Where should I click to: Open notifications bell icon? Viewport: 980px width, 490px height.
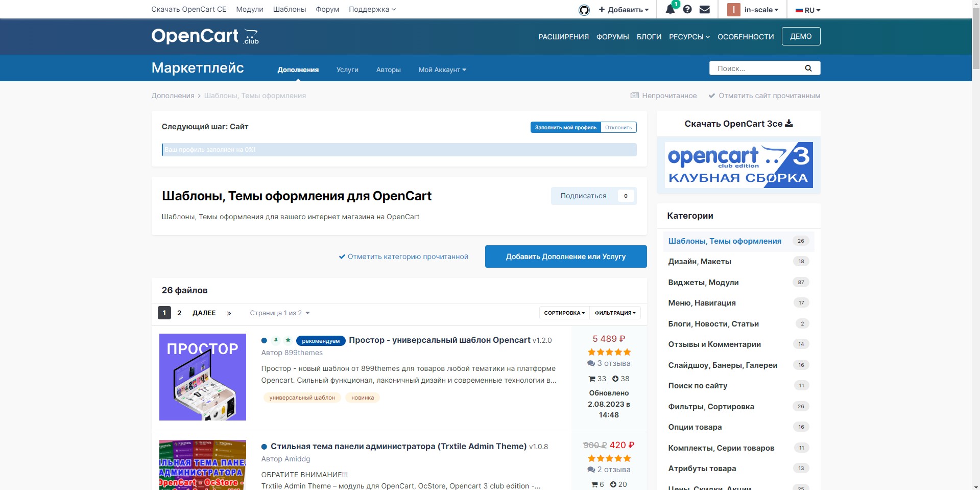(x=670, y=9)
